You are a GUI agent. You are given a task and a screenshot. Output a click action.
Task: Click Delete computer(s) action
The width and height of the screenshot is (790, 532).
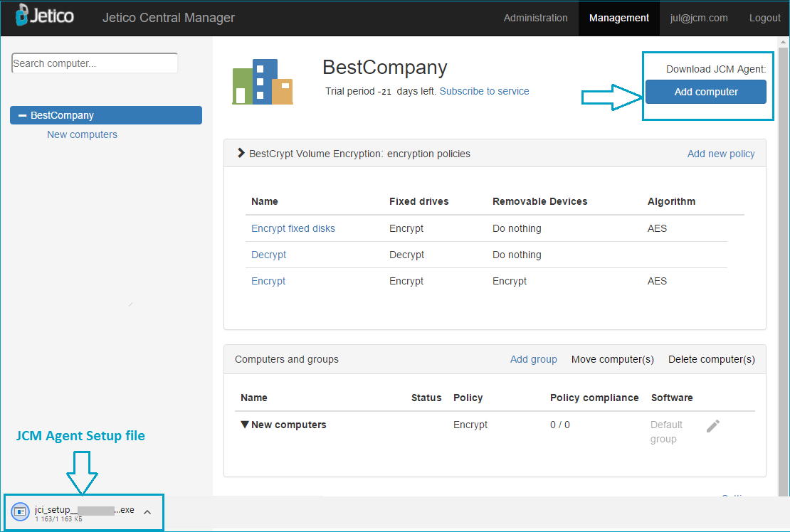coord(712,359)
